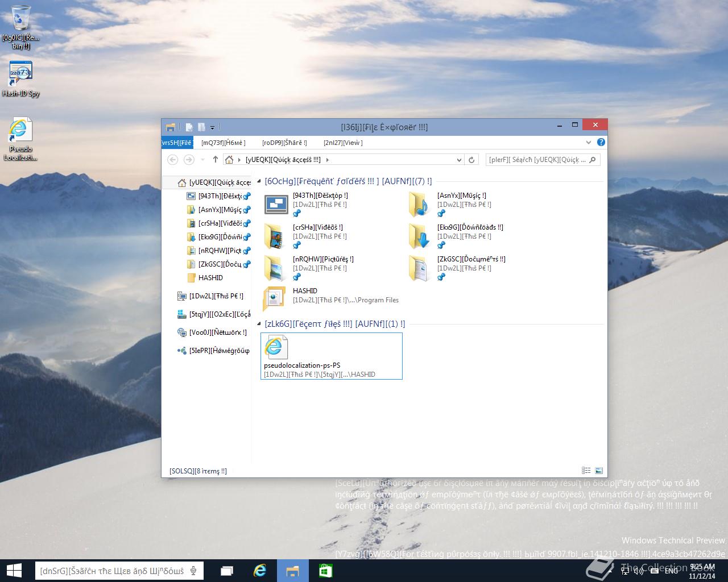Click the blue Help question mark icon
The width and height of the screenshot is (728, 582).
pos(601,142)
